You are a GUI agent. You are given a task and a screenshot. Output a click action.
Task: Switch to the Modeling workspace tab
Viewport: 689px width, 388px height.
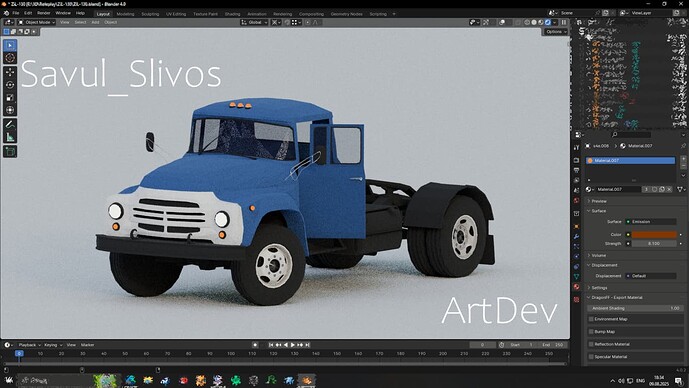coord(125,14)
